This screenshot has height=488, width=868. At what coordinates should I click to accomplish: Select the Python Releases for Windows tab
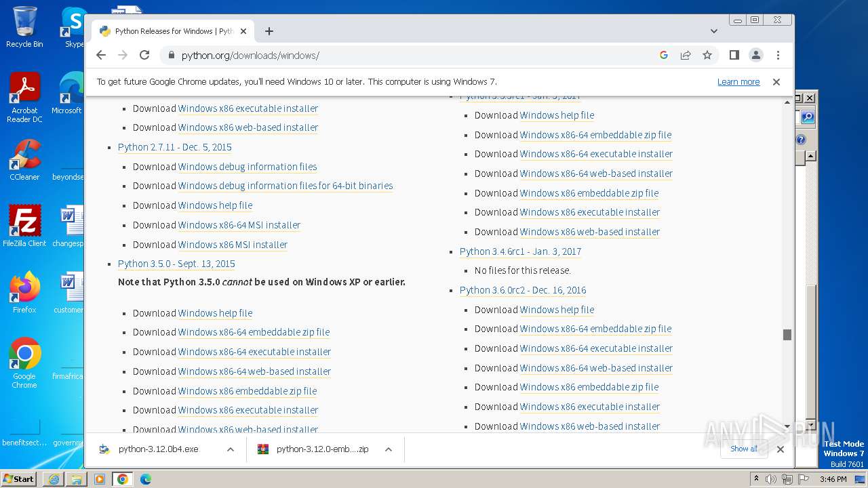pos(173,31)
